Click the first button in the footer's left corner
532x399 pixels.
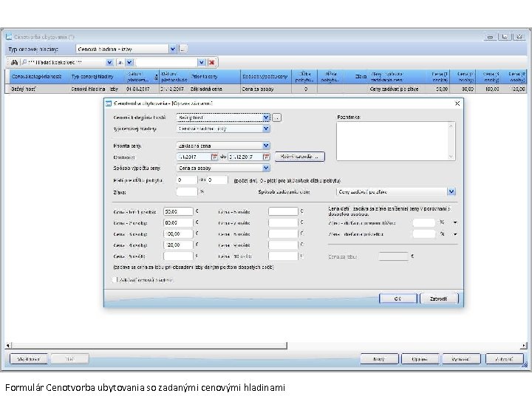coord(29,359)
